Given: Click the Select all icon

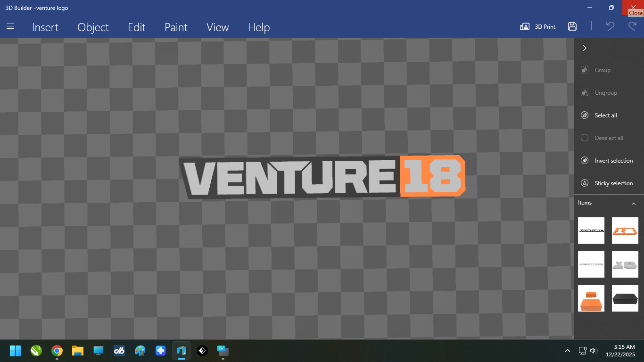Looking at the screenshot, I should (x=585, y=115).
